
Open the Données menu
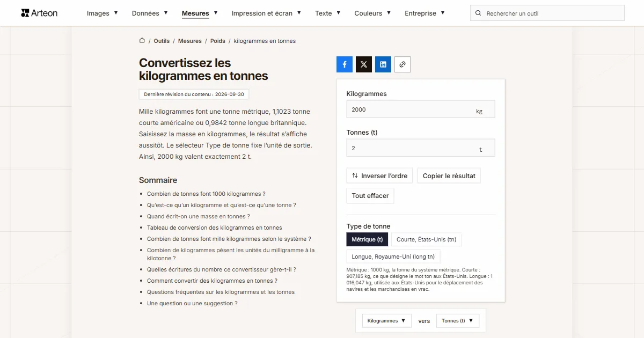[150, 13]
